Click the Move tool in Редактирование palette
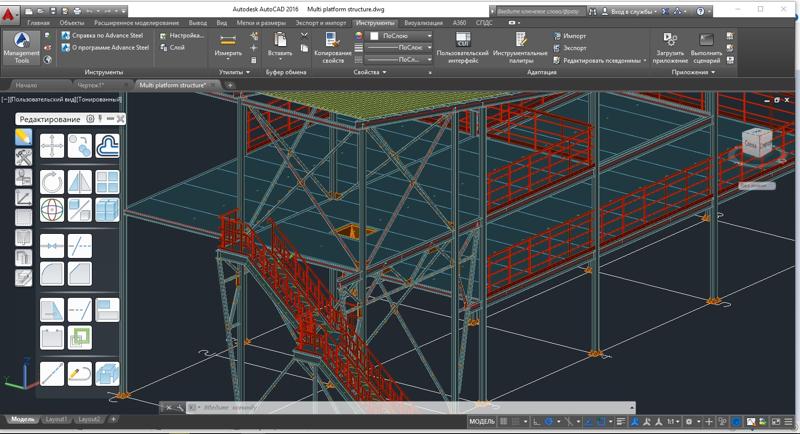This screenshot has width=800, height=434. (x=52, y=146)
